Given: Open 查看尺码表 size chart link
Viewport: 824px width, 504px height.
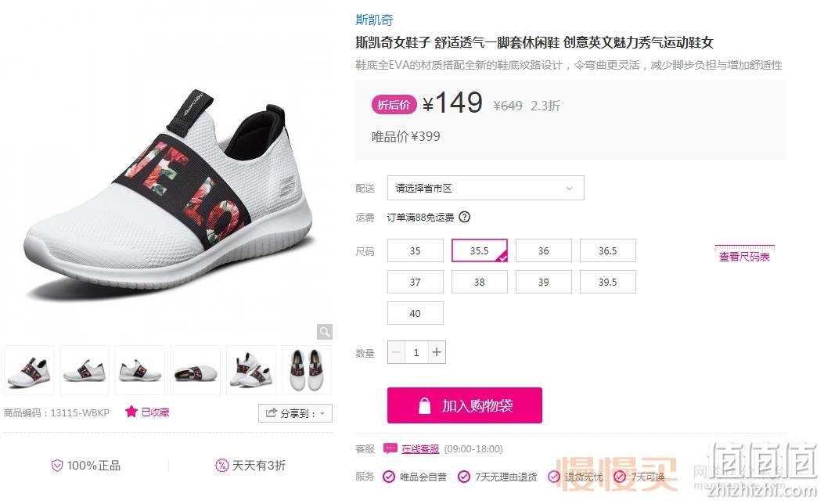Looking at the screenshot, I should (744, 257).
